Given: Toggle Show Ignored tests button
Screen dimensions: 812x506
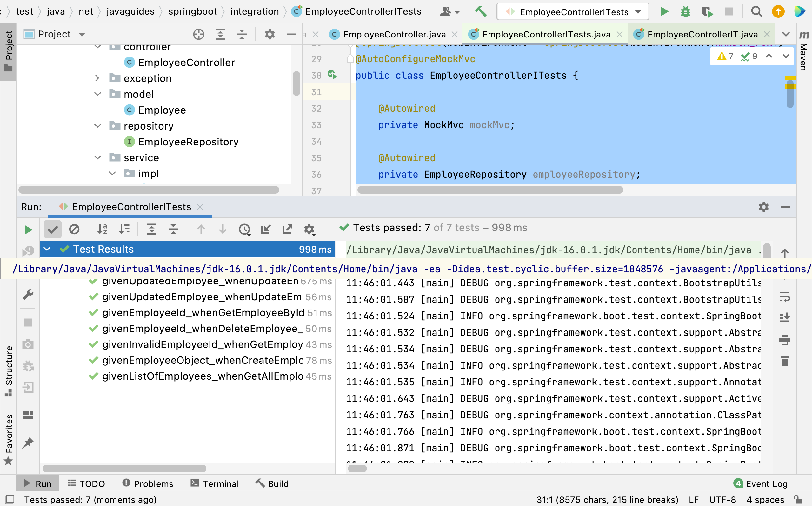Looking at the screenshot, I should click(74, 230).
